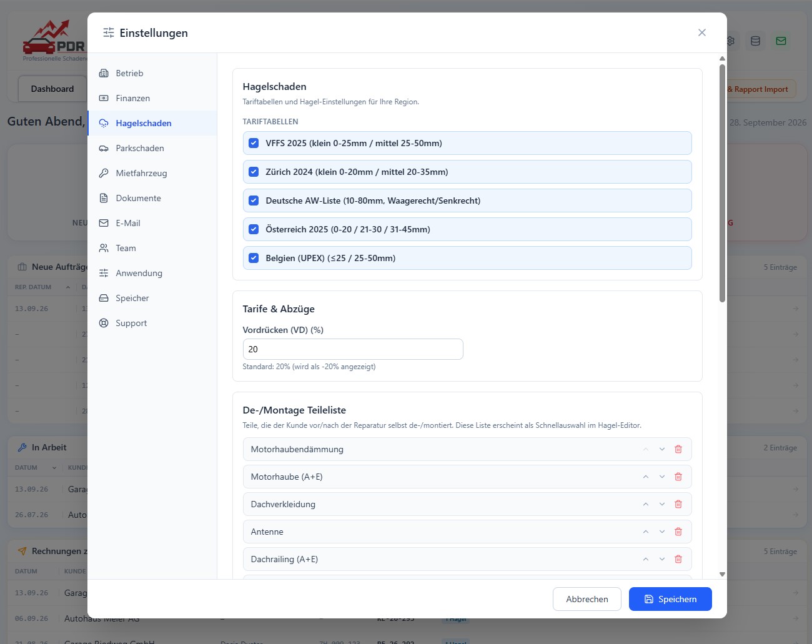Open Speicher settings section

coord(152,298)
